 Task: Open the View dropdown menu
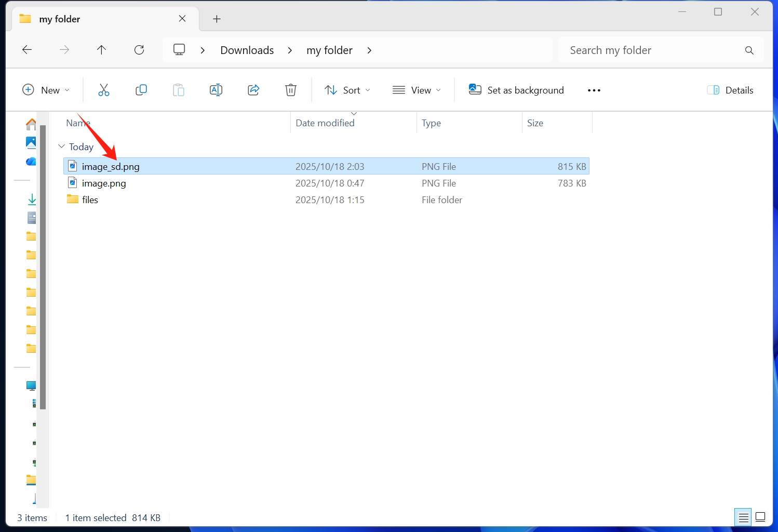point(417,90)
